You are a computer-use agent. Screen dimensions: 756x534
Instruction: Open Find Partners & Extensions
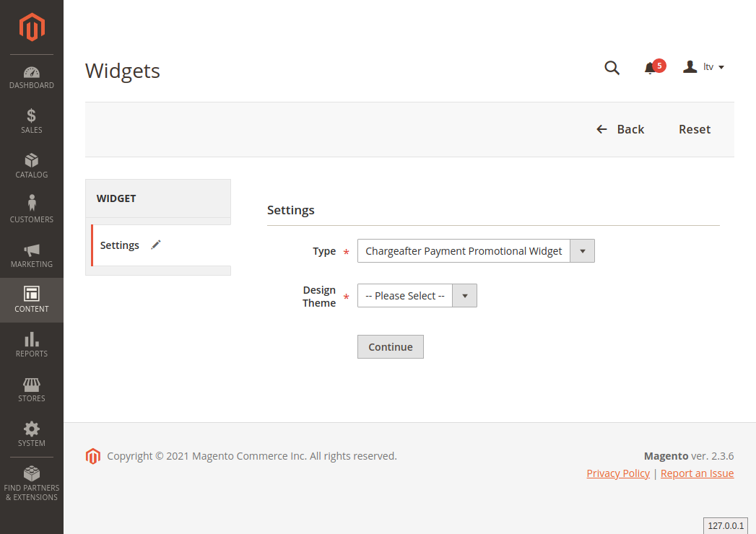(x=32, y=483)
